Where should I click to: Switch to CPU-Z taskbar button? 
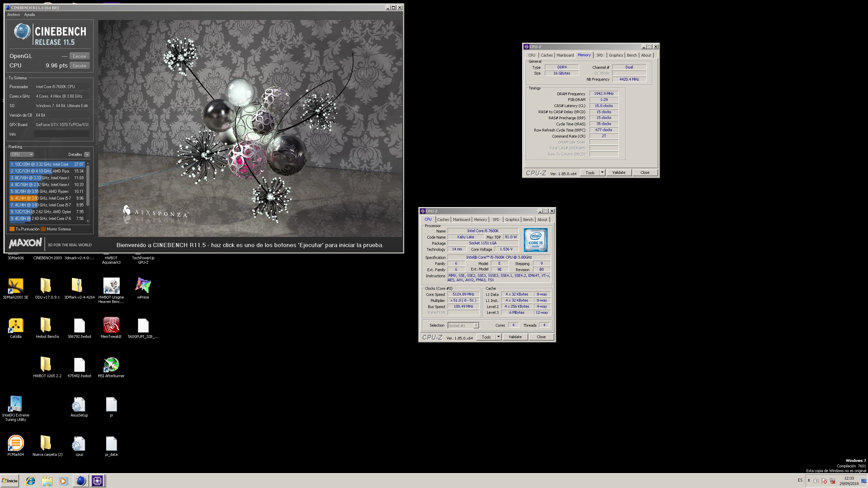coord(97,481)
